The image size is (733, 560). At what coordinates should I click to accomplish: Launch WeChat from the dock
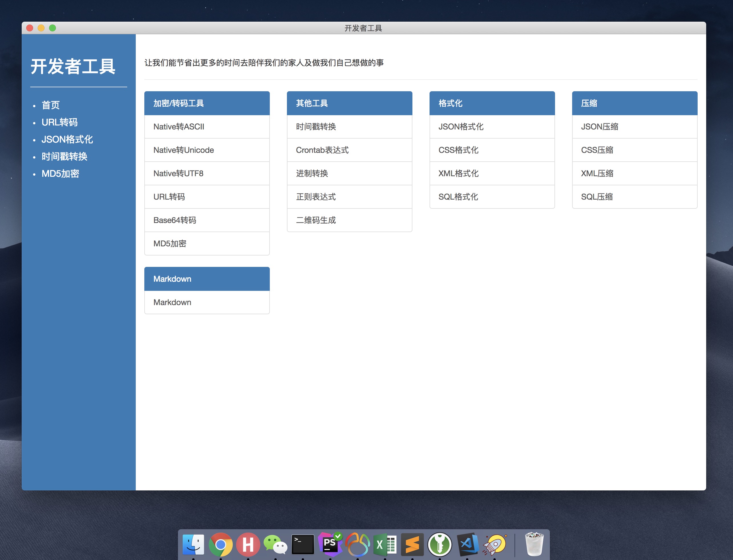point(275,545)
